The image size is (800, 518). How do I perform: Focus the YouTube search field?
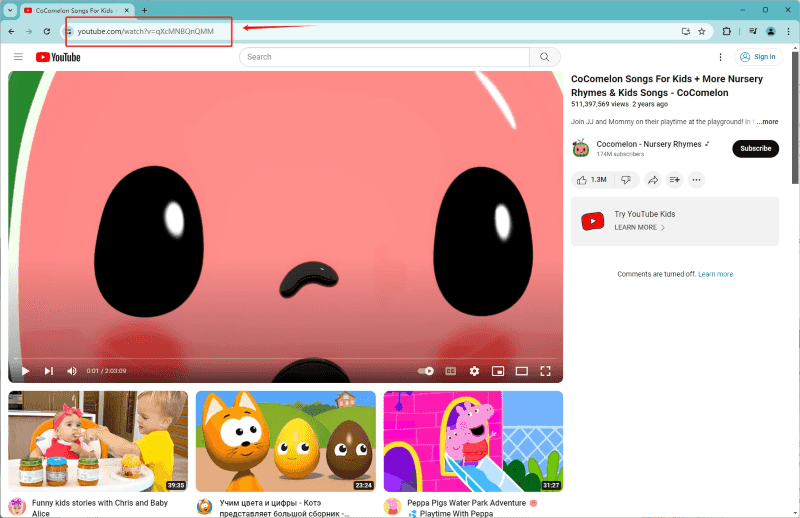pyautogui.click(x=384, y=57)
